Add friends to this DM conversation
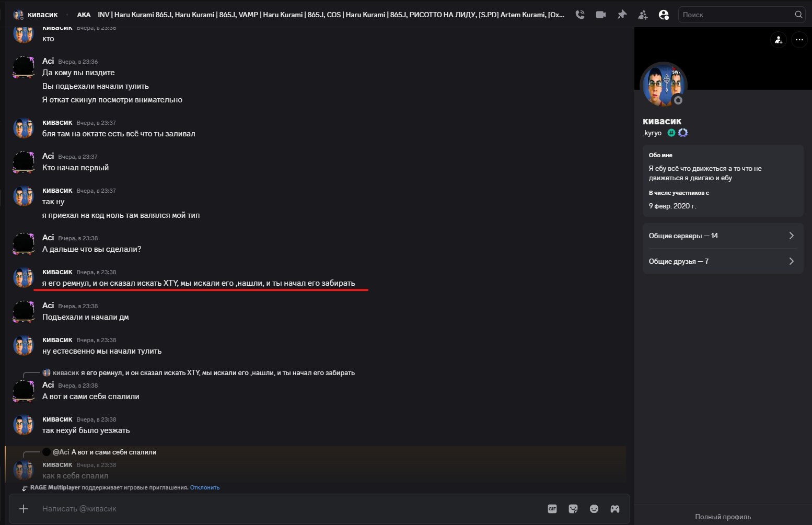Viewport: 812px width, 525px height. point(643,15)
